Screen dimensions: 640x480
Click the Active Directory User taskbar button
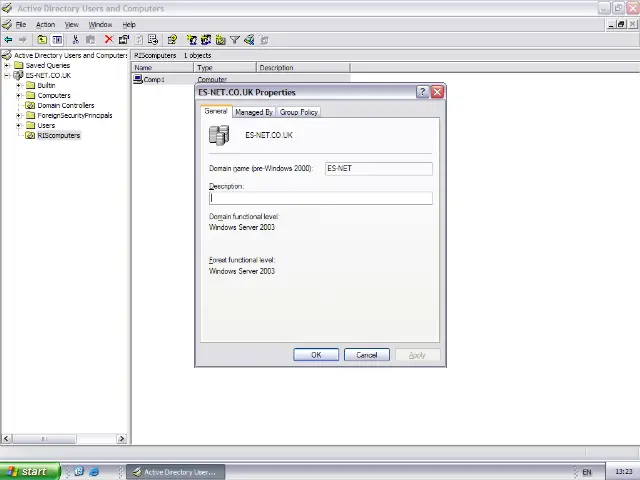click(176, 472)
